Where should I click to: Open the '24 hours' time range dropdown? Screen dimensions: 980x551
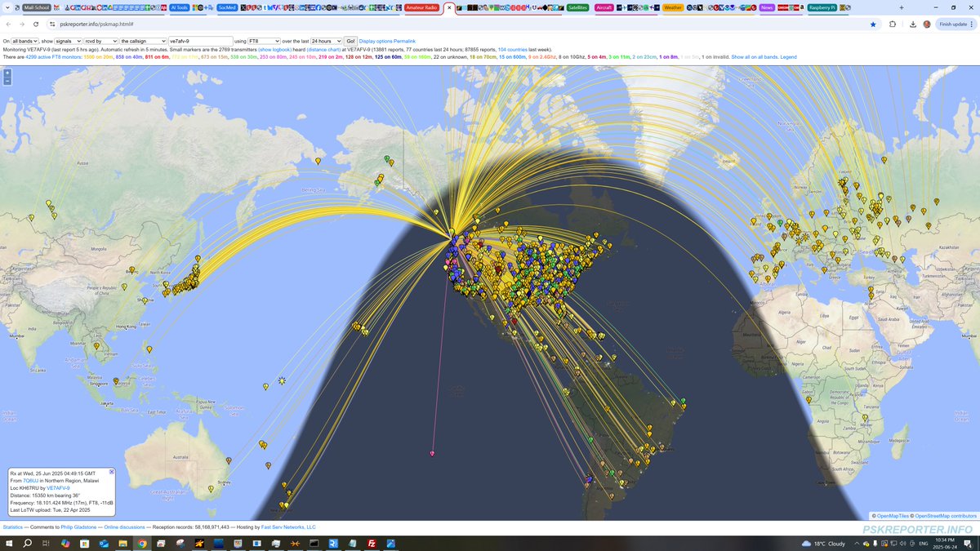click(x=327, y=41)
